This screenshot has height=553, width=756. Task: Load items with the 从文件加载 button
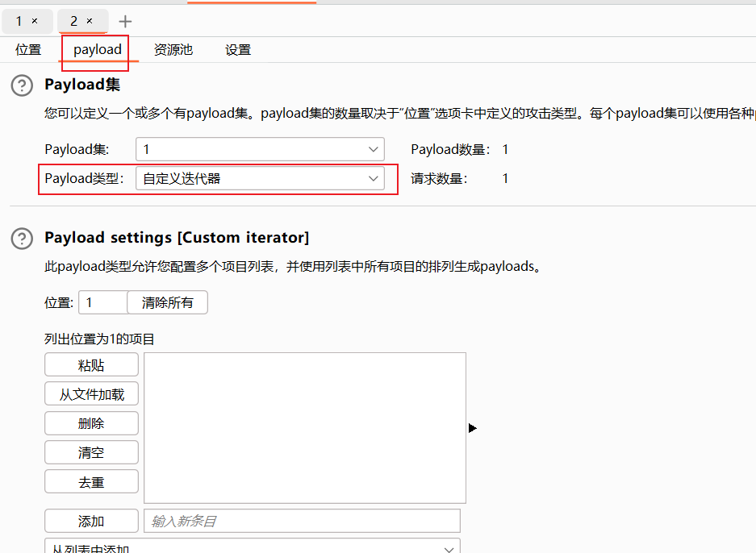pos(91,394)
